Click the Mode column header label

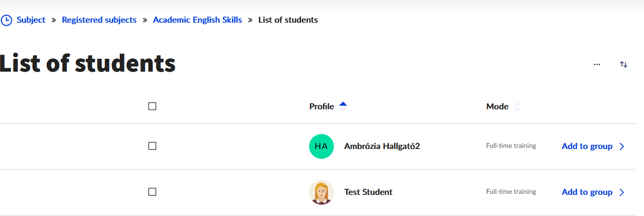tap(497, 107)
